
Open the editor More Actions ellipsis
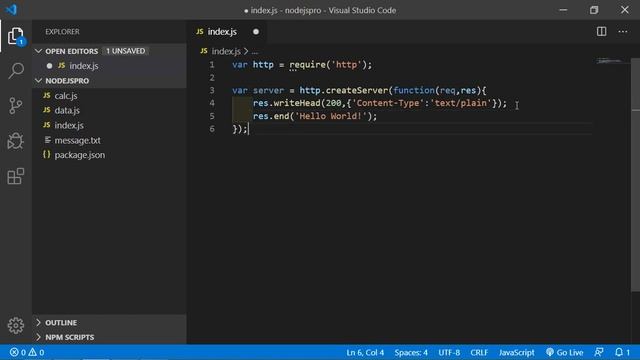[x=622, y=31]
